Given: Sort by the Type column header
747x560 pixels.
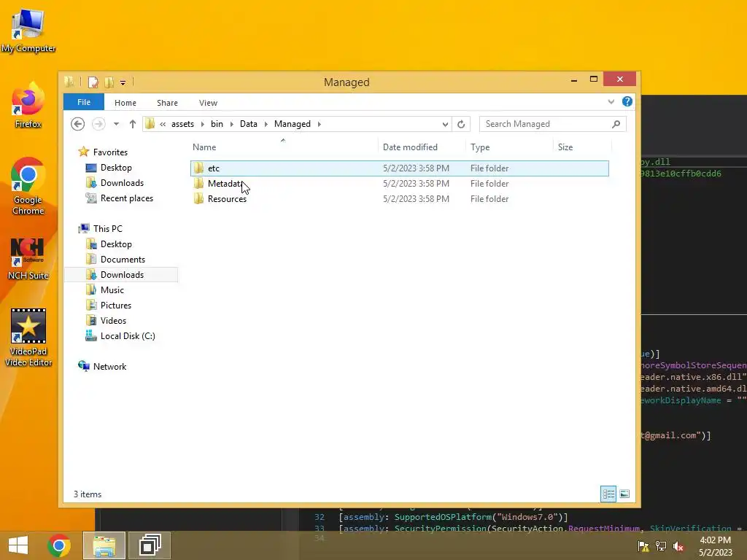Looking at the screenshot, I should click(510, 147).
